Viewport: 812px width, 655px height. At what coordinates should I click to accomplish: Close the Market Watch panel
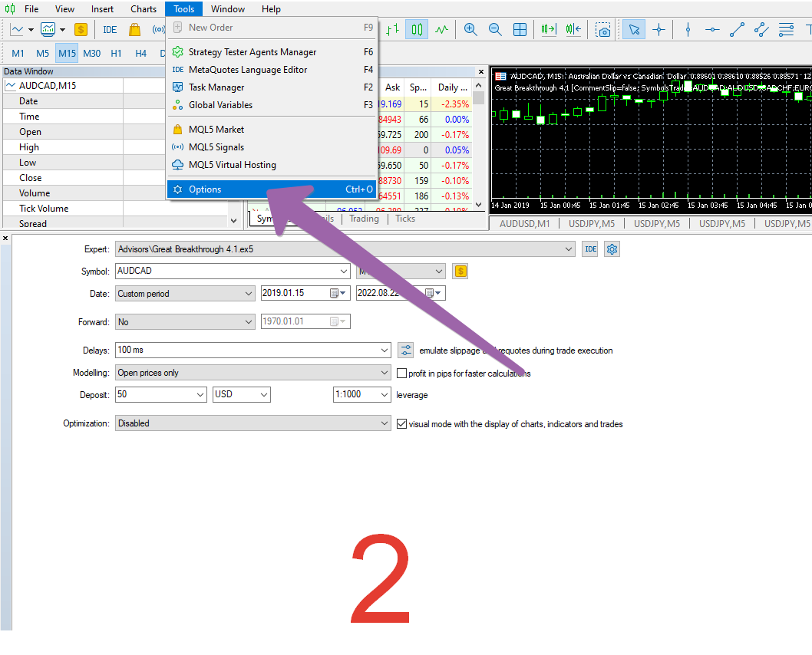tap(481, 72)
